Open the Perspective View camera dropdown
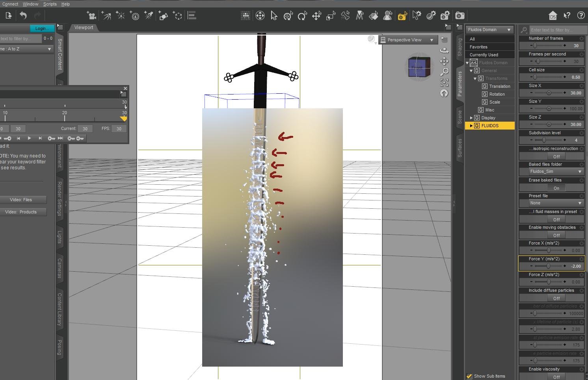 pyautogui.click(x=408, y=40)
